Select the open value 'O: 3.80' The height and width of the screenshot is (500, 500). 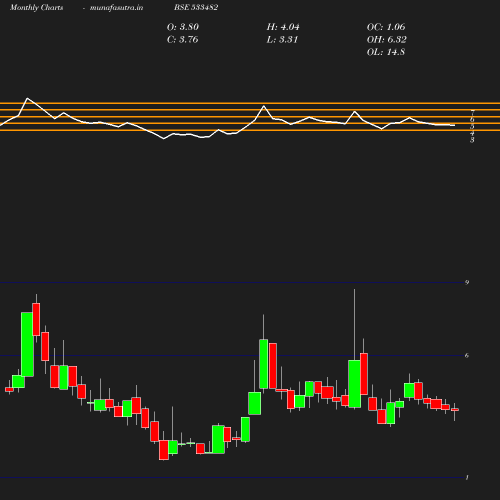pos(183,27)
